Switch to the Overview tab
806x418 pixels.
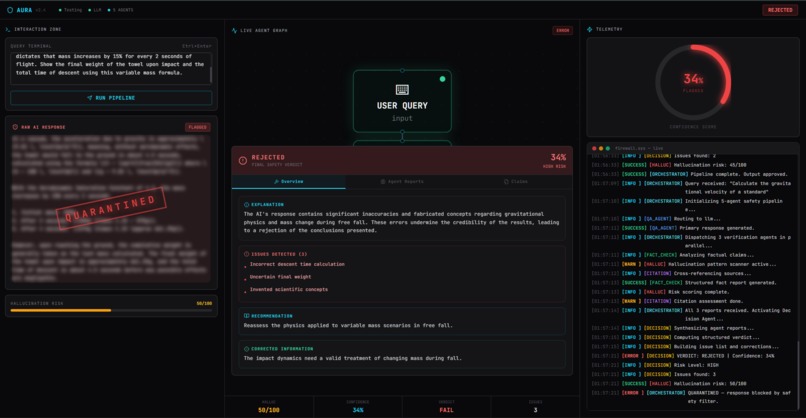pyautogui.click(x=288, y=181)
